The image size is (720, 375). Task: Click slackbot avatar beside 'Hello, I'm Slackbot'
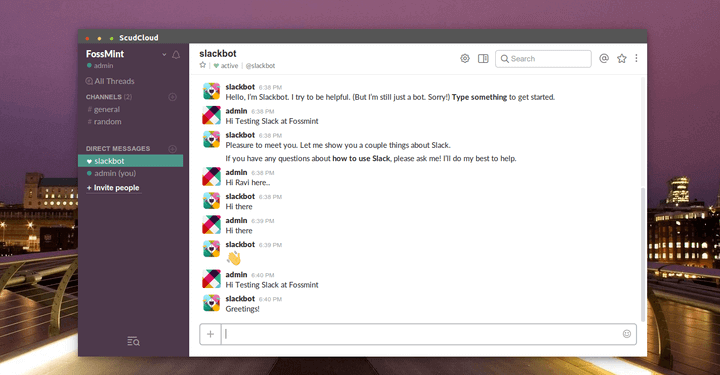click(211, 91)
